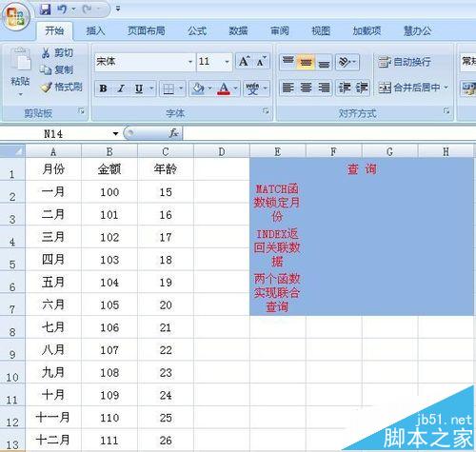Open the 页面布局 ribbon tab
Screen dimensions: 476x452
[147, 30]
